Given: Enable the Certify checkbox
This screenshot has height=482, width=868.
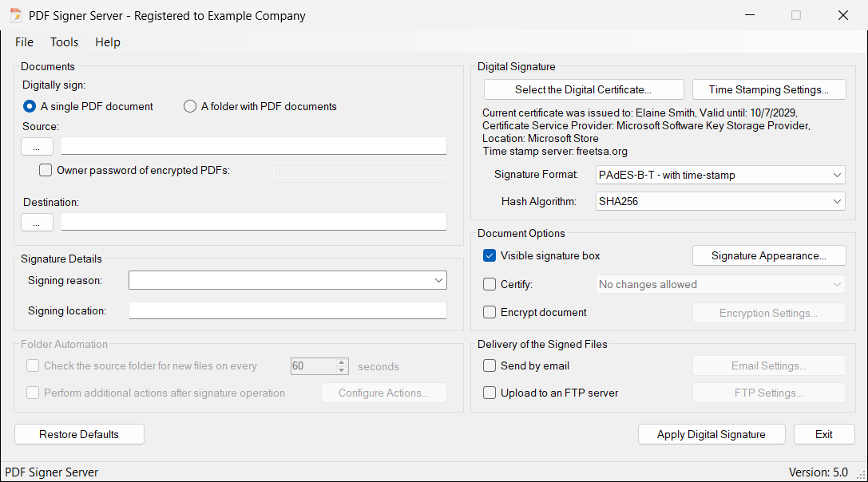Looking at the screenshot, I should [489, 284].
